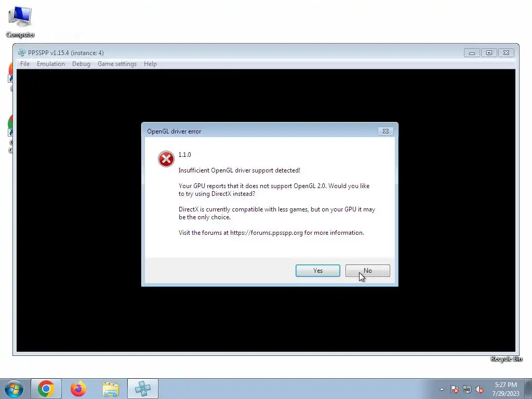Screen dimensions: 532x399
Task: Show hidden system tray icons
Action: (442, 389)
